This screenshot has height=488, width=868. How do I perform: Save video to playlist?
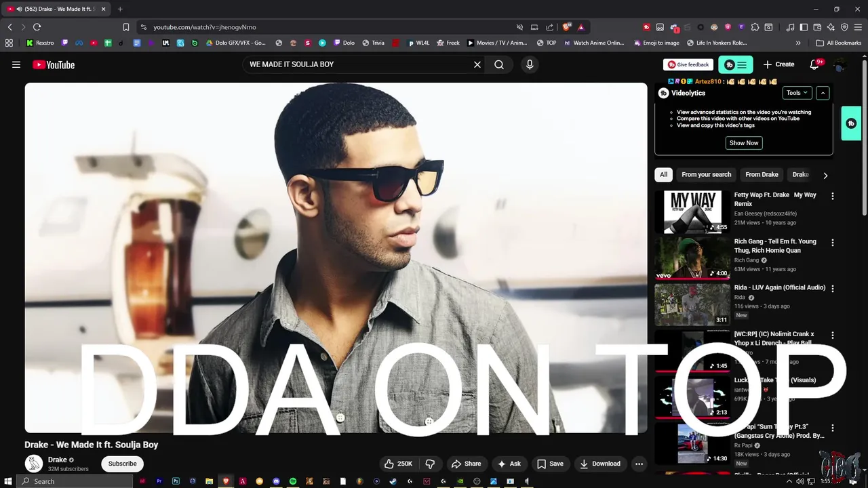551,464
